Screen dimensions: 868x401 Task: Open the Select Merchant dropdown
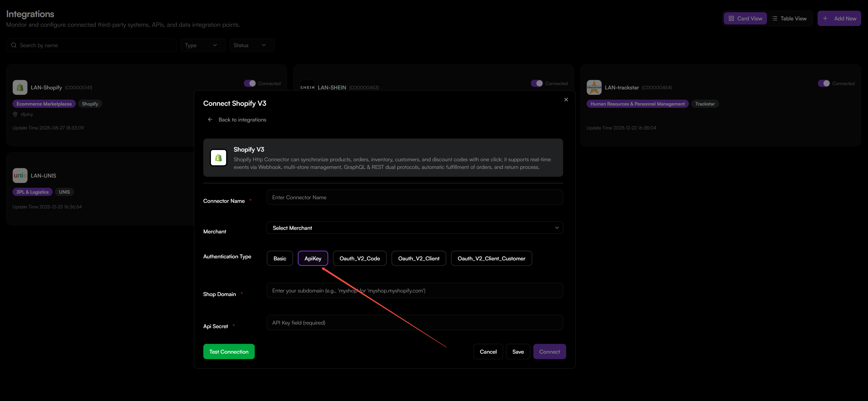[415, 228]
